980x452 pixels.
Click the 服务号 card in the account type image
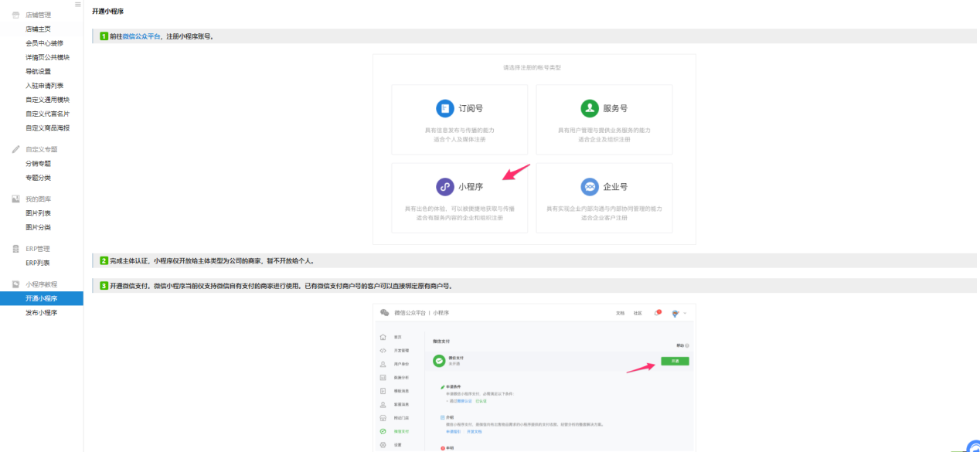604,119
